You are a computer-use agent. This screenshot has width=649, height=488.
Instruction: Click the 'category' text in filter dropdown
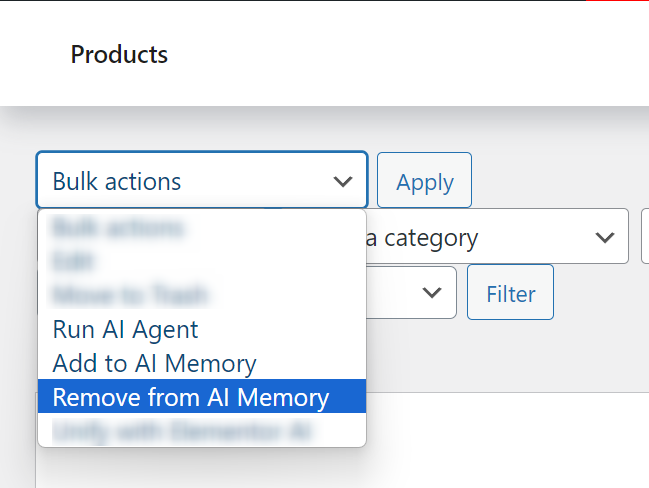(431, 238)
